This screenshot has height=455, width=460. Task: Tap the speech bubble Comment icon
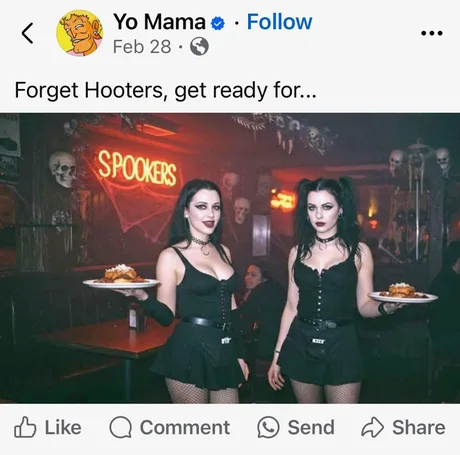point(121,427)
